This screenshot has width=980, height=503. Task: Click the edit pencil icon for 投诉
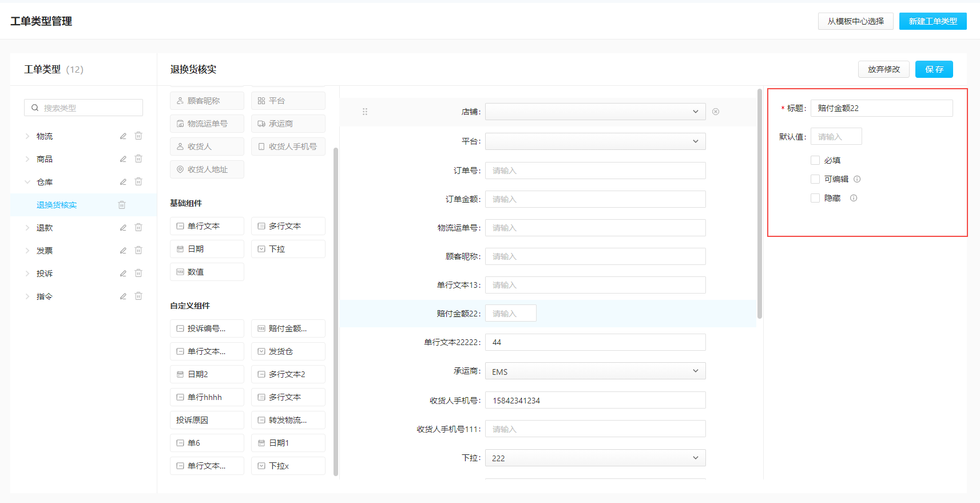coord(123,274)
